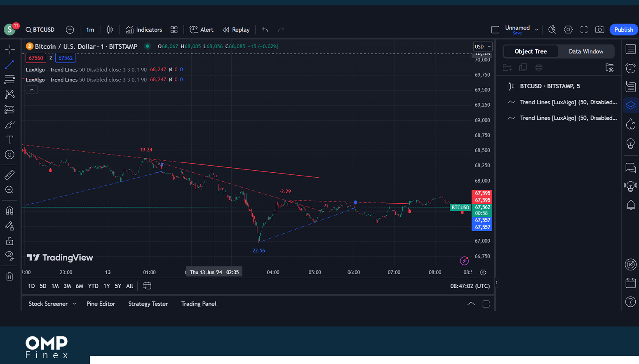Viewport: 639px width, 364px height.
Task: Toggle stay in drawing mode
Action: (x=10, y=226)
